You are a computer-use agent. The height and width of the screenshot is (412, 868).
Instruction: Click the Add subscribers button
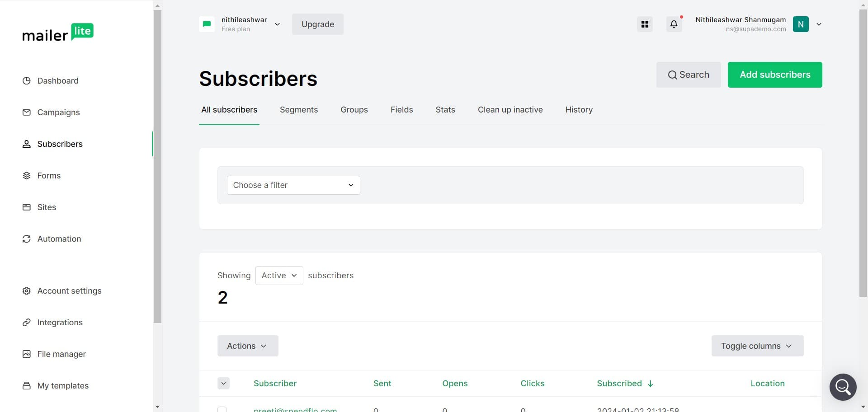[774, 75]
